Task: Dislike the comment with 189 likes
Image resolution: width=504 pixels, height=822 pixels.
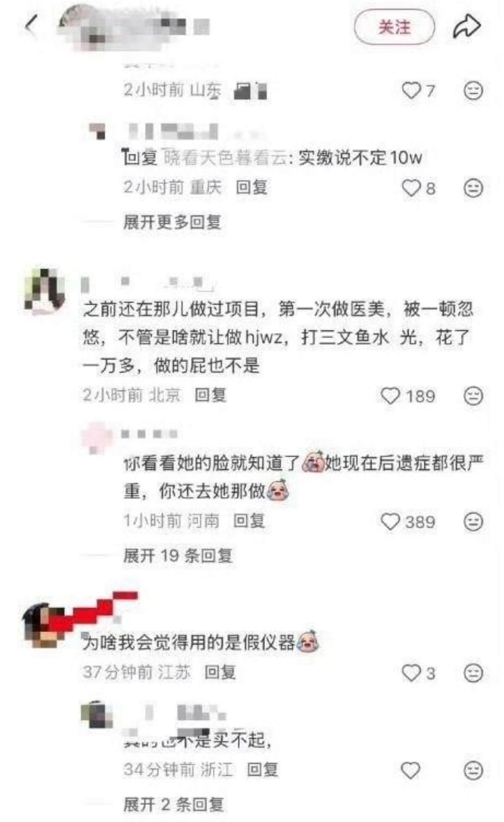Action: pos(473,396)
